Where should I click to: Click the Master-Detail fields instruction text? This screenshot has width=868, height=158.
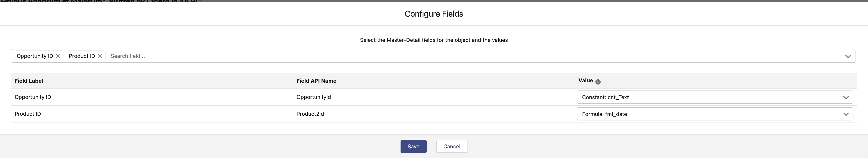(434, 40)
